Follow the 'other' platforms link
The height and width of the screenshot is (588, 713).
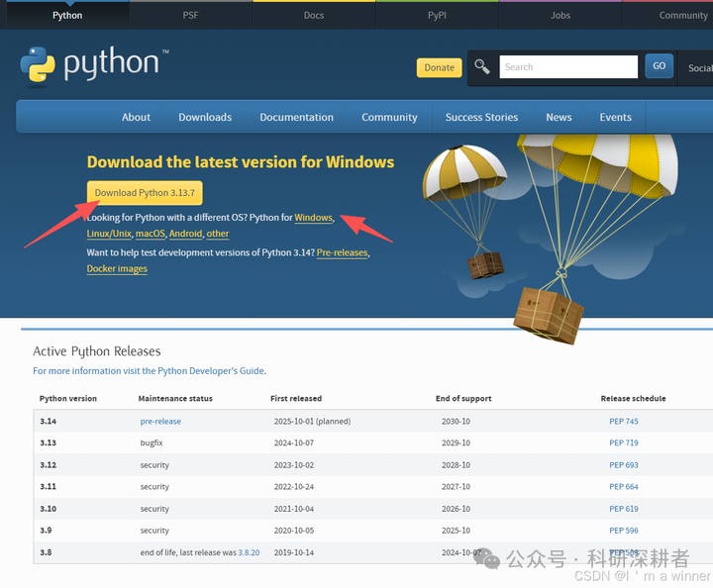218,234
